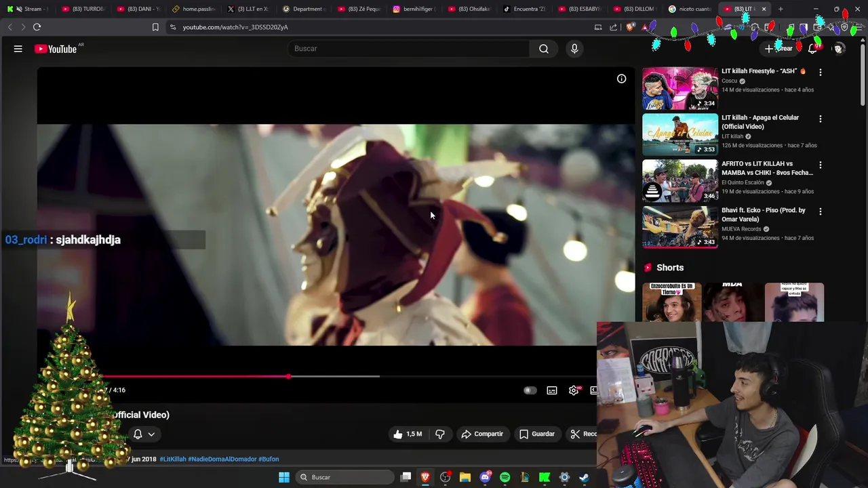
Task: Click the channel subscription bell icon
Action: (138, 434)
